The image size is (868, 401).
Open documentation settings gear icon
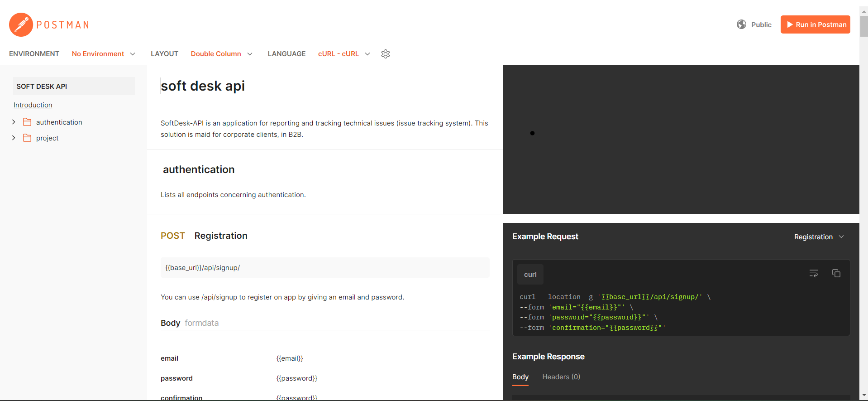click(386, 54)
